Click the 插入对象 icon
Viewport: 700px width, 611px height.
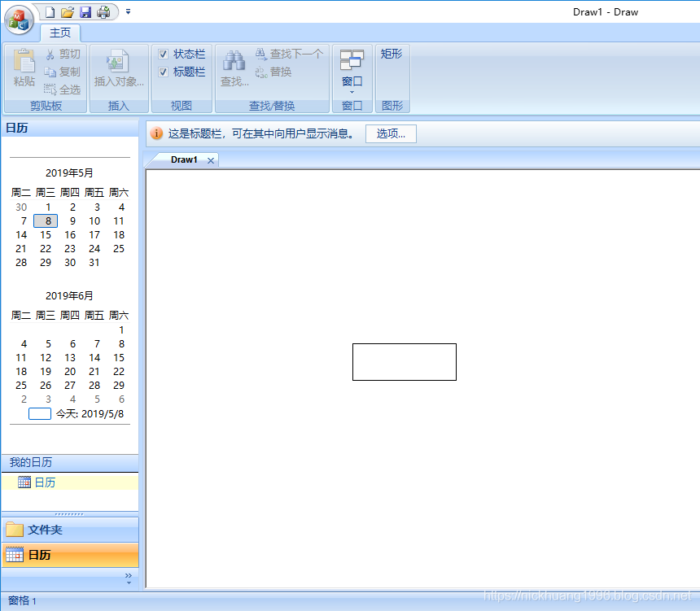pos(118,61)
